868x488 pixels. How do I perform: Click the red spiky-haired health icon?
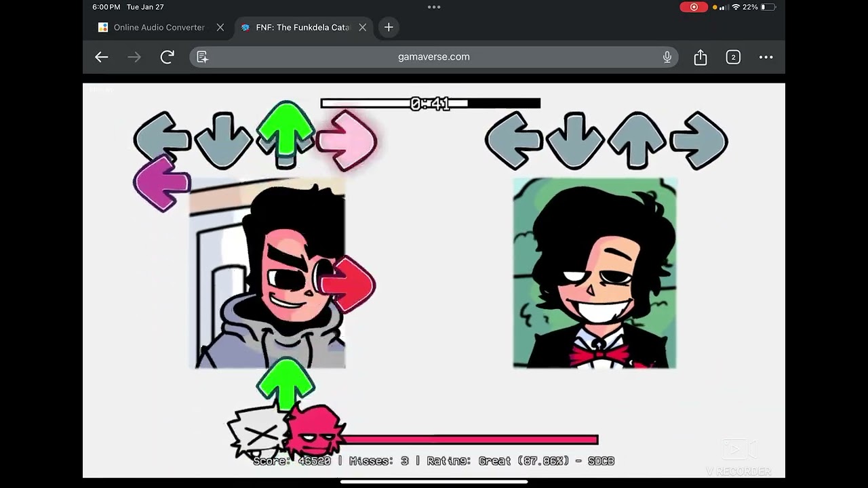click(x=315, y=431)
